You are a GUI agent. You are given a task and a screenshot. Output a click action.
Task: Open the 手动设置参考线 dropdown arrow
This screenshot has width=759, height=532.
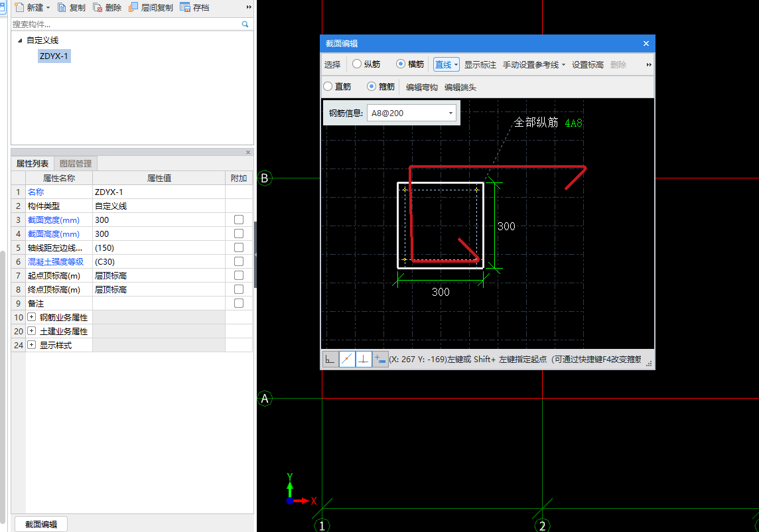point(563,65)
